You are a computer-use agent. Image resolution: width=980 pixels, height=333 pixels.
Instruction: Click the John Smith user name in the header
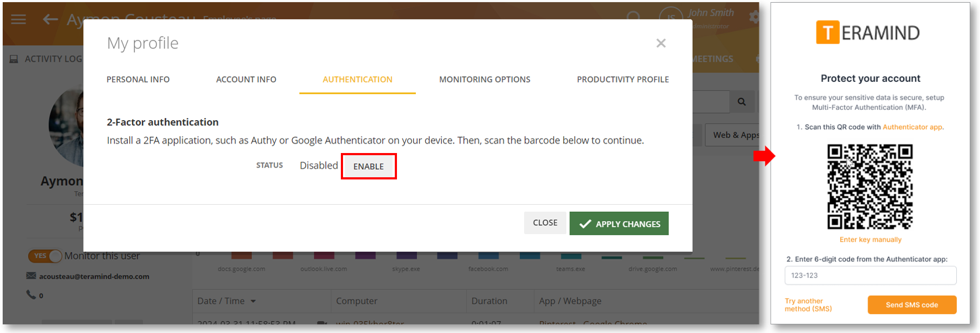(x=711, y=13)
